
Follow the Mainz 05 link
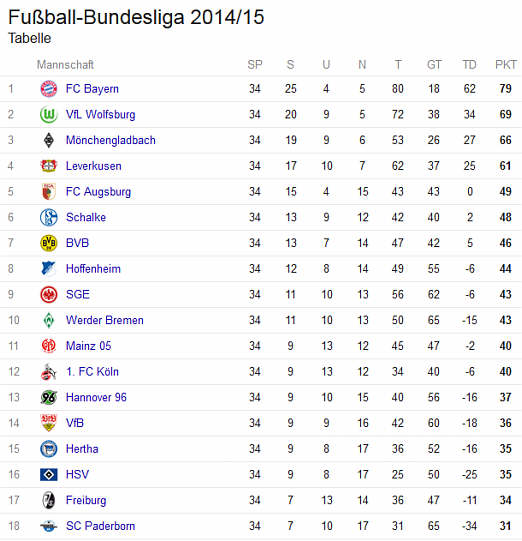89,346
